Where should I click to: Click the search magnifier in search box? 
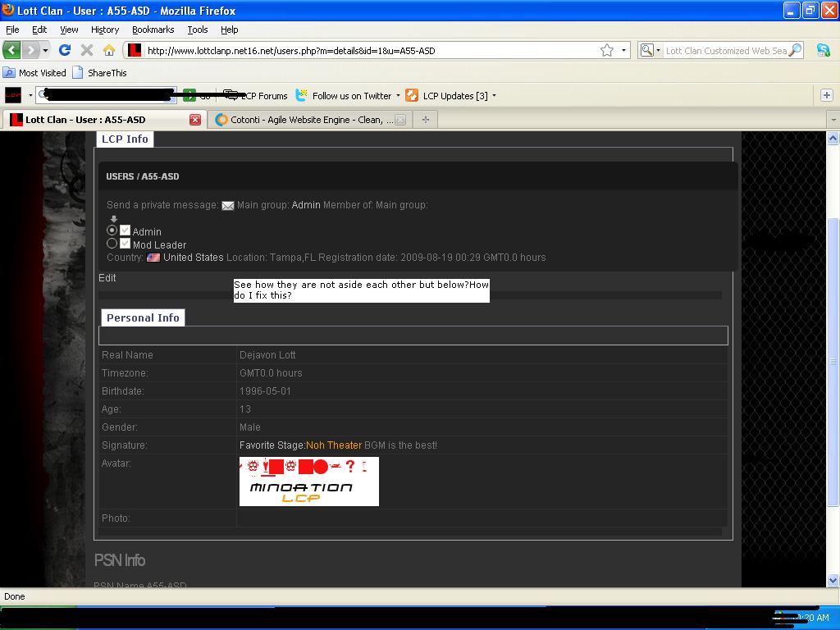tap(794, 50)
